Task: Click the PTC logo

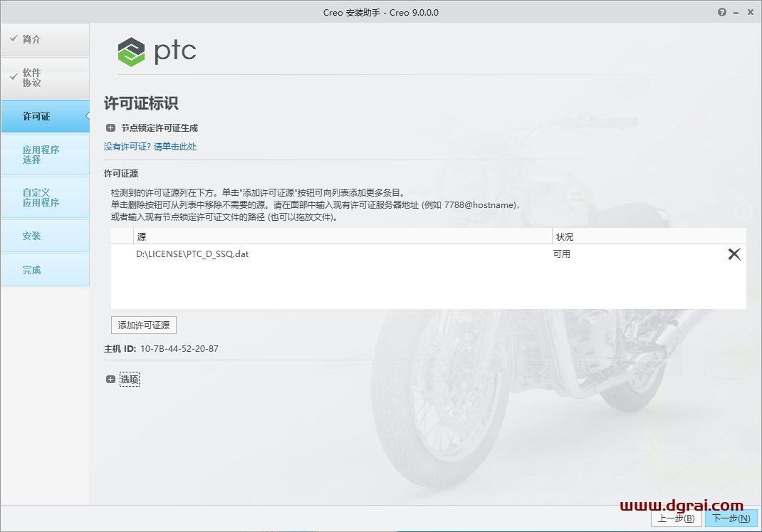Action: [x=157, y=51]
